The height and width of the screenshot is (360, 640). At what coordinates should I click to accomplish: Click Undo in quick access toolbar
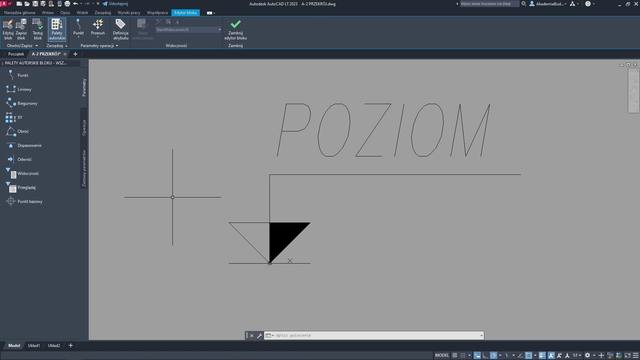(76, 4)
